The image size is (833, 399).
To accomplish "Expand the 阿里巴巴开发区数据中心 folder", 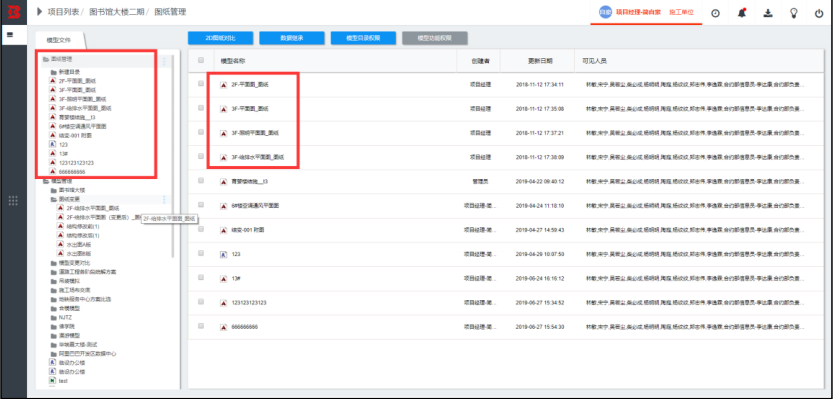I will 53,353.
